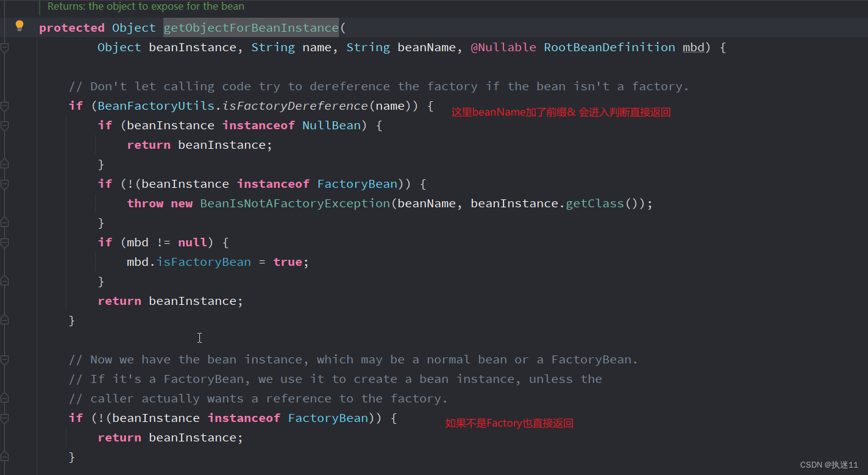The width and height of the screenshot is (868, 475).
Task: Click the "Don't let calling code" comment line
Action: (379, 87)
